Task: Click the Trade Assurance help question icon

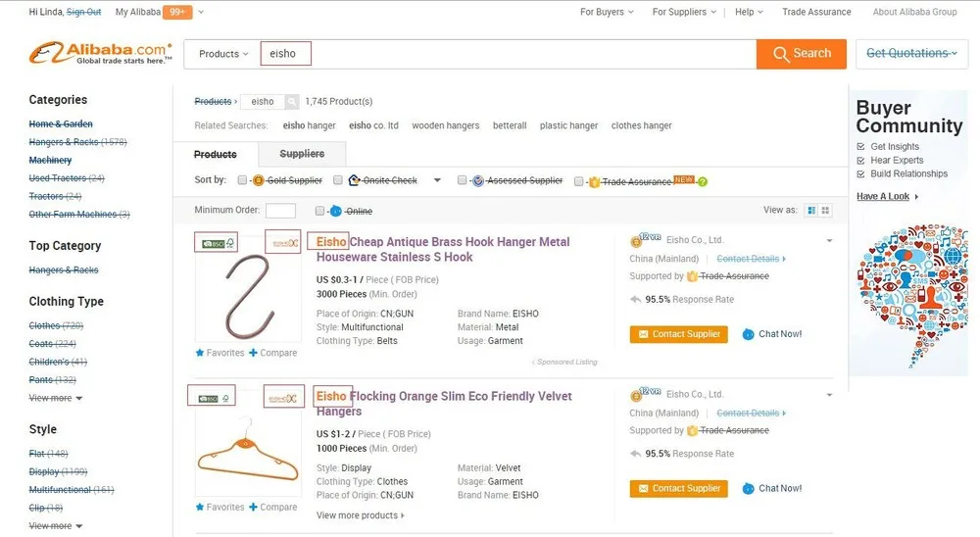Action: 702,181
